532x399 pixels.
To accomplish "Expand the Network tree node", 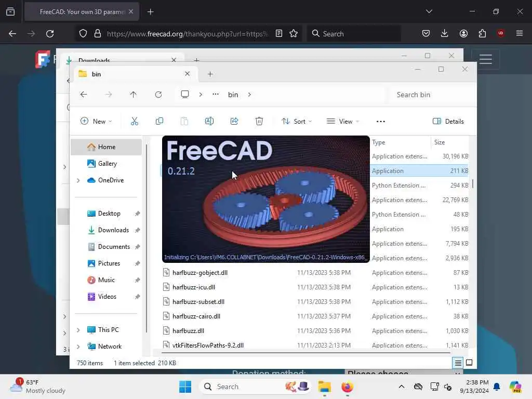I will (78, 347).
